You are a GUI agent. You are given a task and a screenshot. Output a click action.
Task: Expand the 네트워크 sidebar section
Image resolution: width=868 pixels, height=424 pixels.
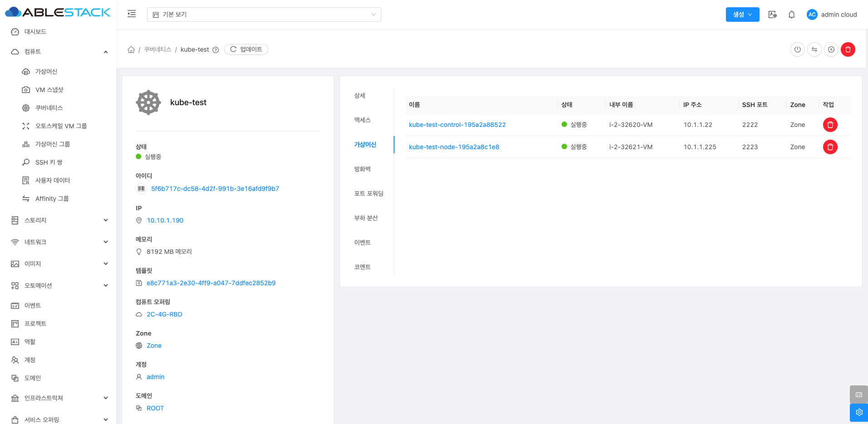coord(59,242)
